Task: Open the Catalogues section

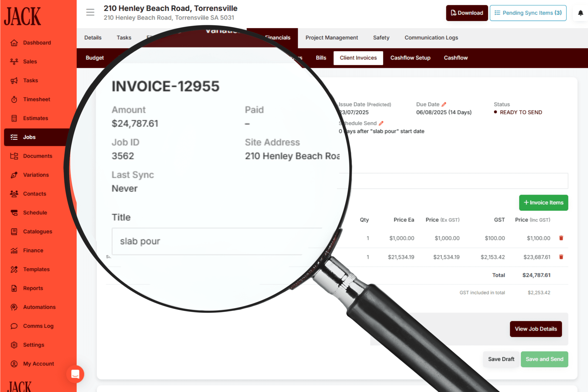Action: pyautogui.click(x=37, y=231)
